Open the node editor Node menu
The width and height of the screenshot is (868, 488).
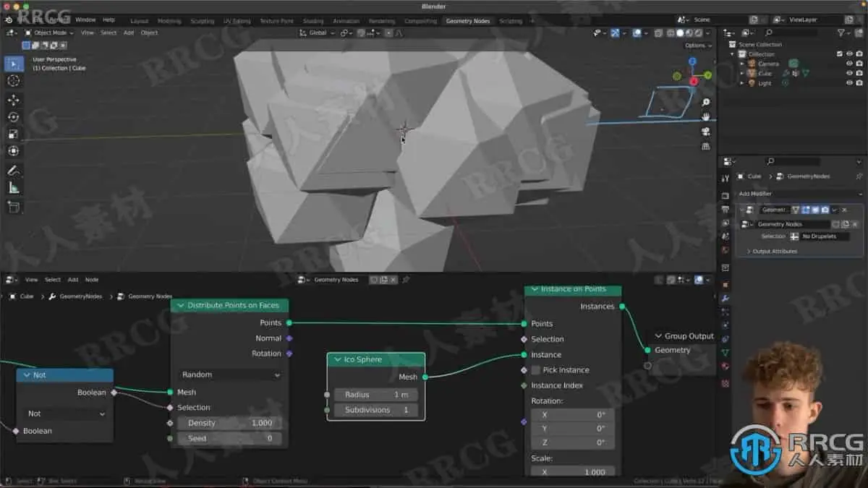(92, 280)
